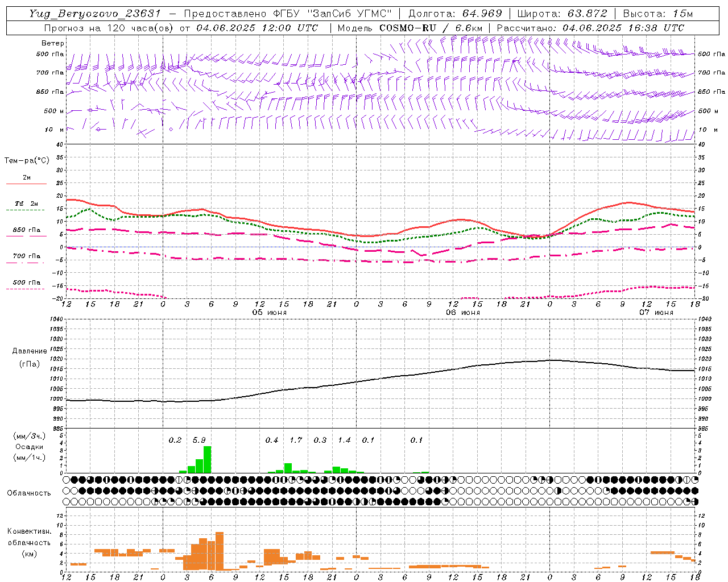Select the text Предоставлено ФГБУ "ЗапСиб УГМС"
728x582 pixels.
288,14
